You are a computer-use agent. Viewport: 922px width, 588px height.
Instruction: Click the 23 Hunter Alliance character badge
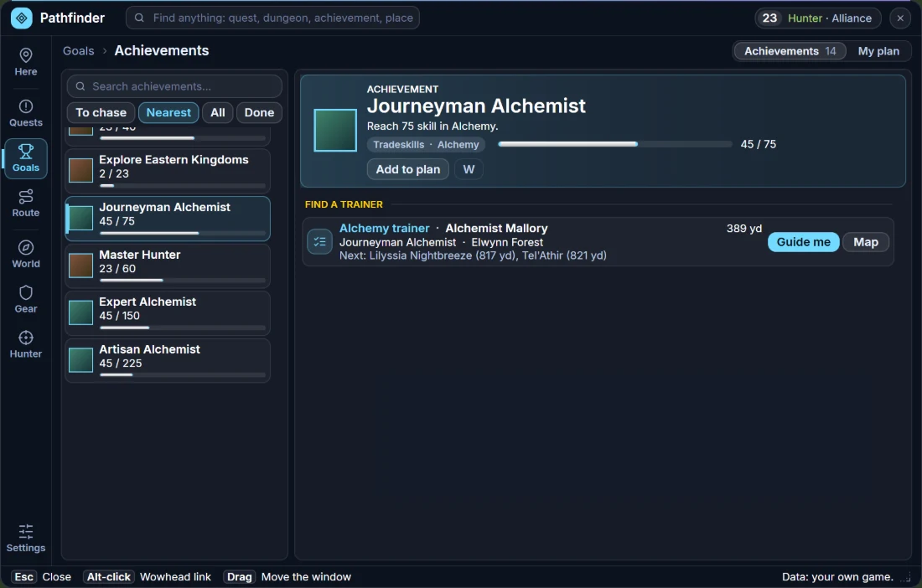point(818,18)
